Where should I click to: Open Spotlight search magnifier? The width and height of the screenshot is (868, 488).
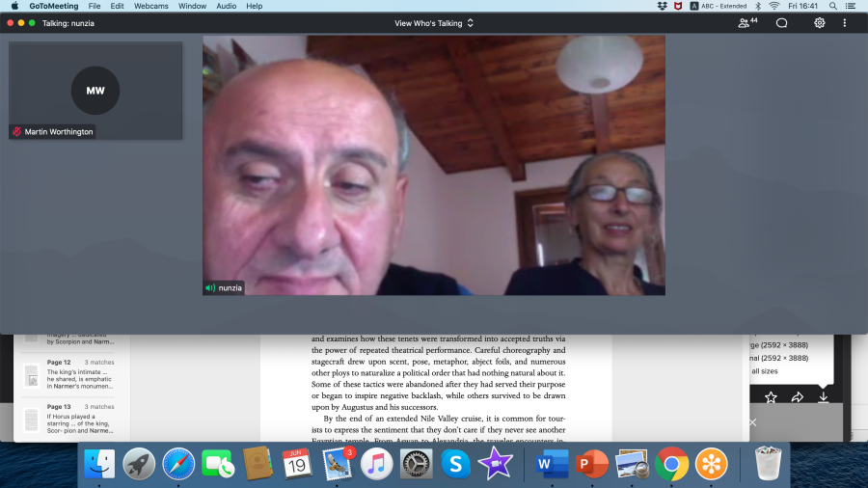(x=833, y=6)
